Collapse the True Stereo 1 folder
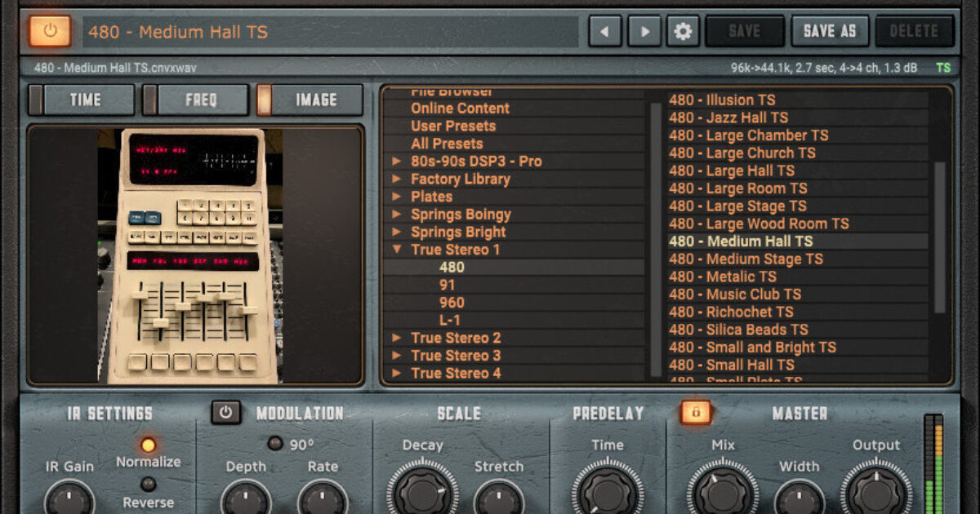 [397, 250]
